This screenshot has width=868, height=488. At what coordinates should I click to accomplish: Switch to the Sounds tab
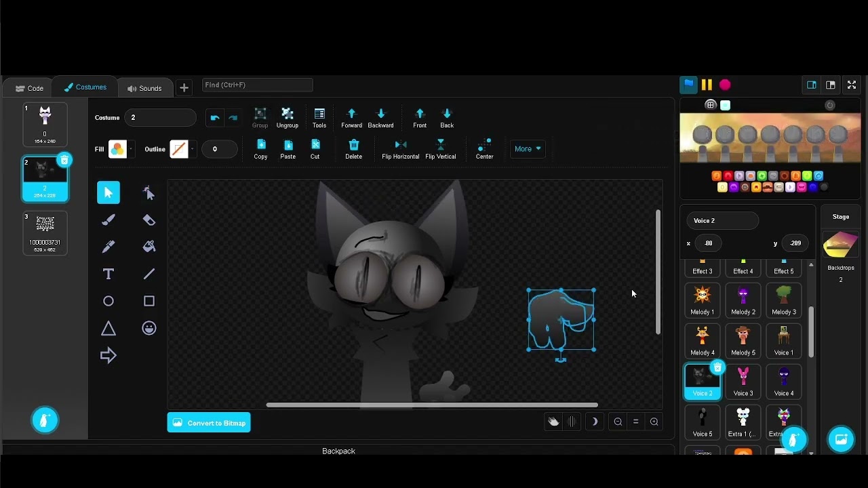(144, 88)
